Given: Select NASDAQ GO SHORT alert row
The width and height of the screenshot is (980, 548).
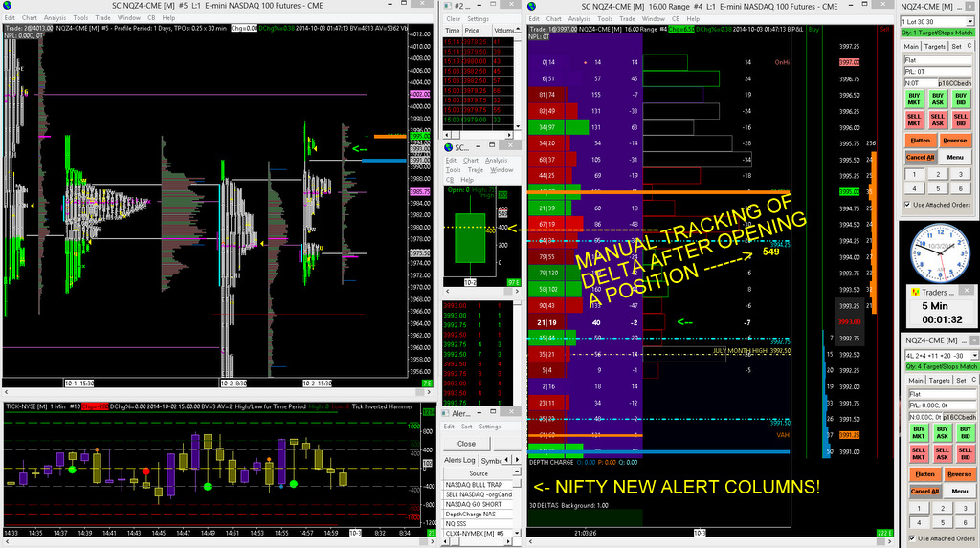Looking at the screenshot, I should 479,504.
